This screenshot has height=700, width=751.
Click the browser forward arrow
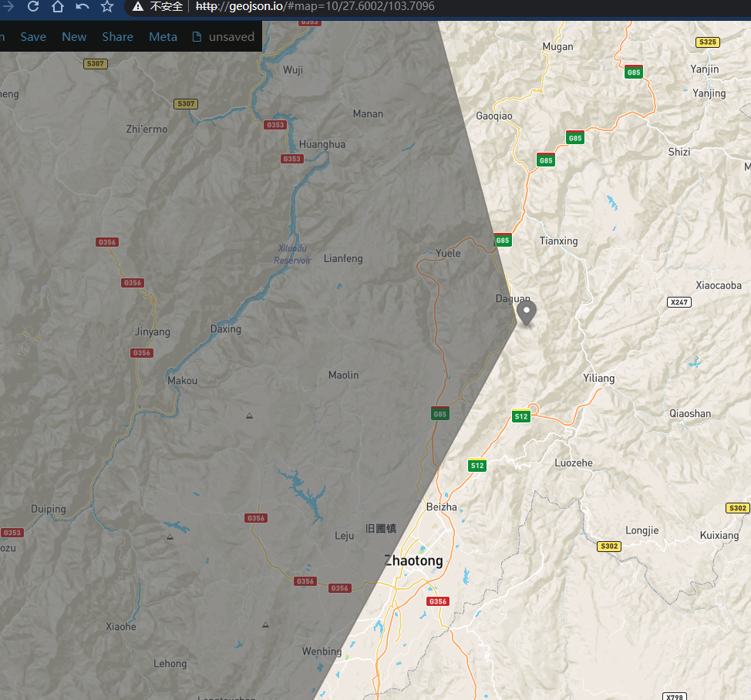pyautogui.click(x=8, y=7)
